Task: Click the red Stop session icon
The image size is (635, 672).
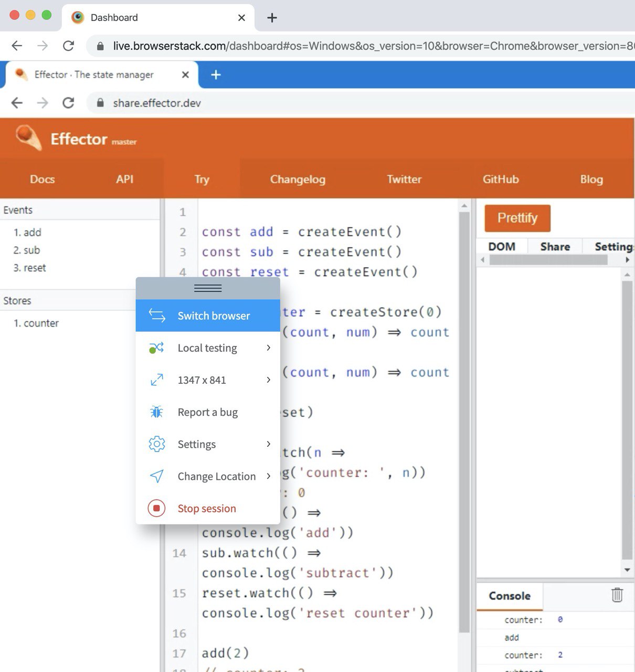Action: coord(156,508)
